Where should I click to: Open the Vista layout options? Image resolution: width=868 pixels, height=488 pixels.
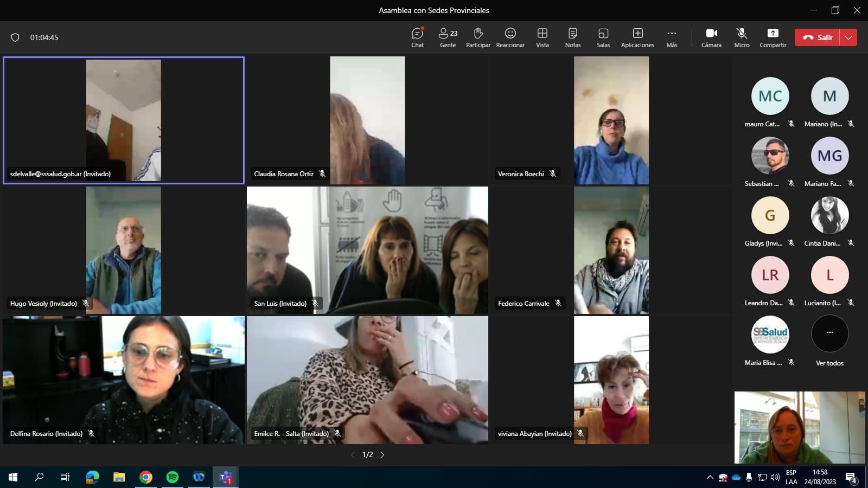pos(542,37)
